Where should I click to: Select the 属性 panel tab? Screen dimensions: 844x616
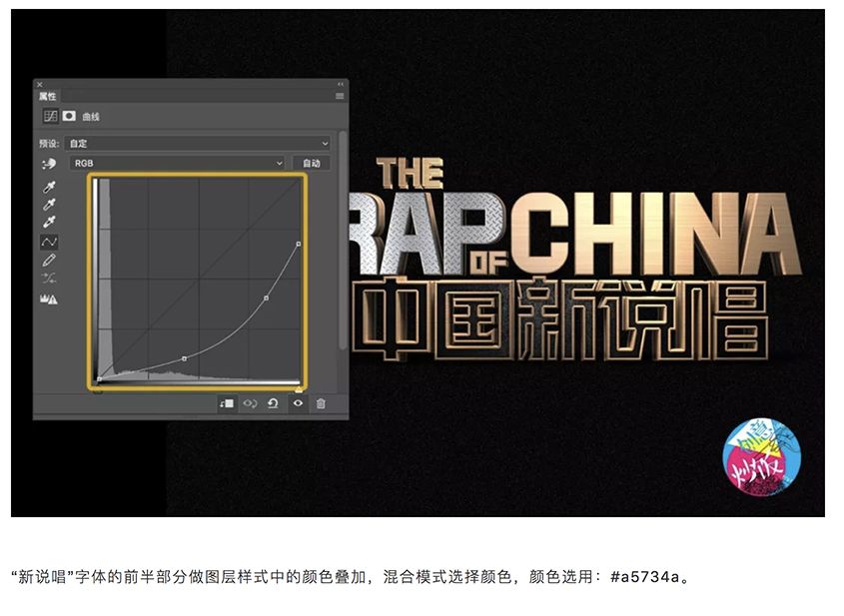pos(47,96)
